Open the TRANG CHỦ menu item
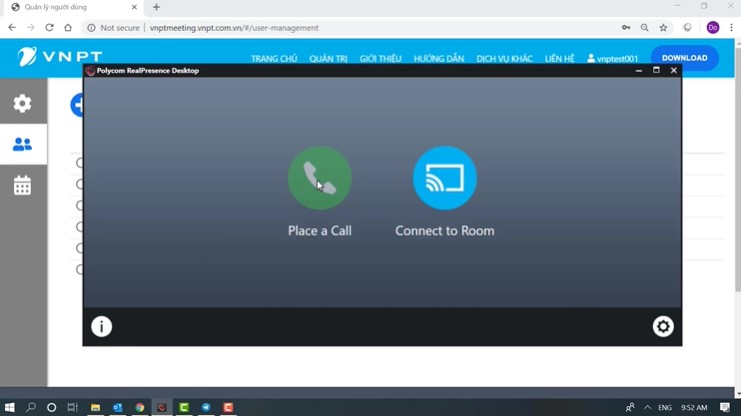The height and width of the screenshot is (417, 741). (x=274, y=59)
